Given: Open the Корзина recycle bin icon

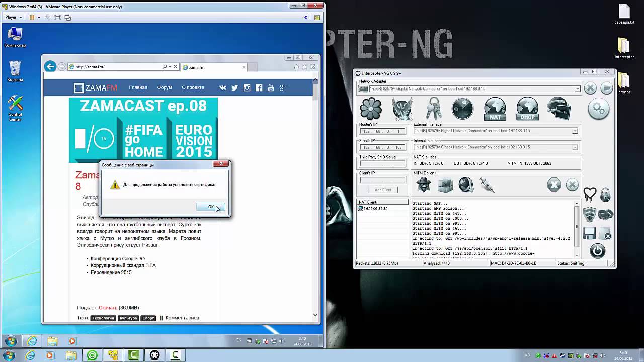Looking at the screenshot, I should [15, 71].
